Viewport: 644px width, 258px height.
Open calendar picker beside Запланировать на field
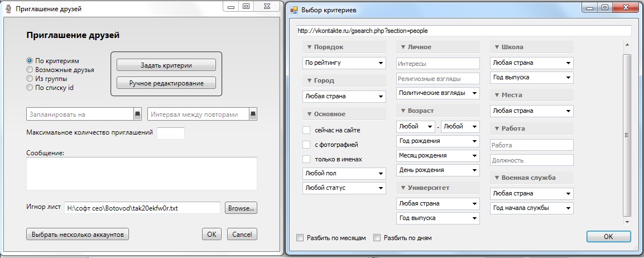tap(137, 114)
